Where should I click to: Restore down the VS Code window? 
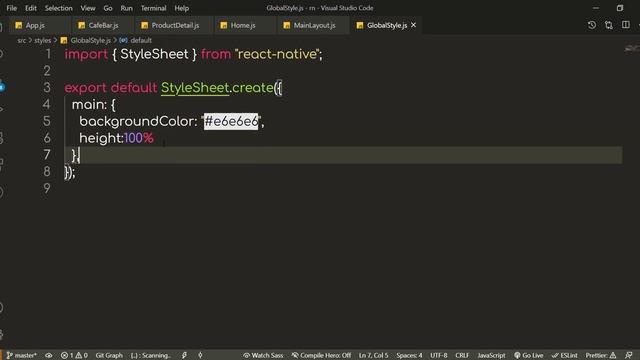[620, 8]
